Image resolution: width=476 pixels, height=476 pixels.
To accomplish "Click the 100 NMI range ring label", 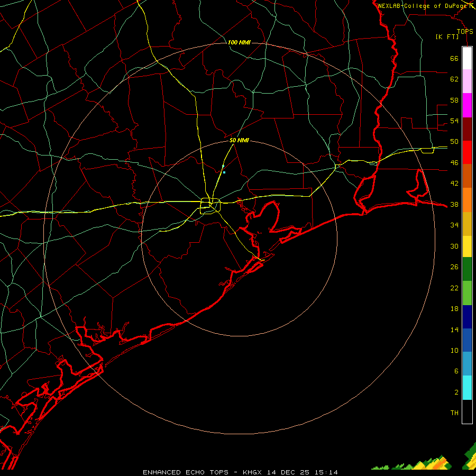I will pyautogui.click(x=239, y=42).
